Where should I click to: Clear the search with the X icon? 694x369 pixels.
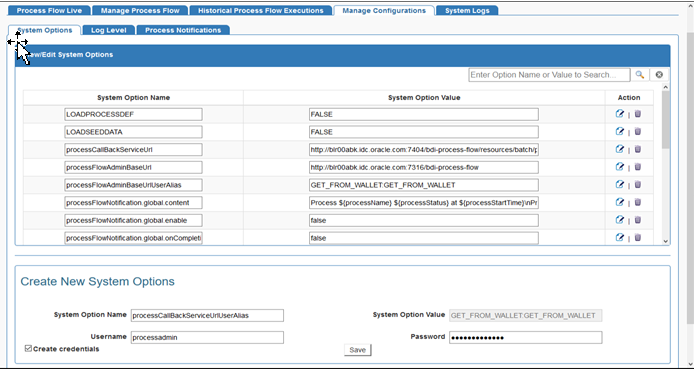pyautogui.click(x=659, y=75)
